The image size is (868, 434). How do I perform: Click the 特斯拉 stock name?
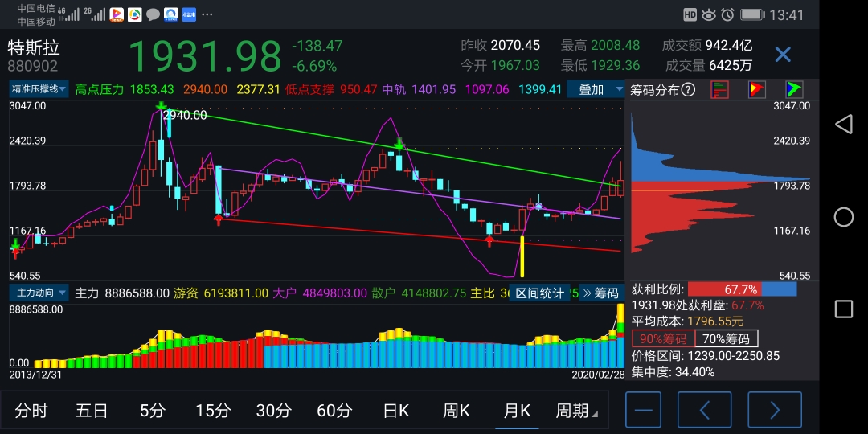click(x=34, y=47)
